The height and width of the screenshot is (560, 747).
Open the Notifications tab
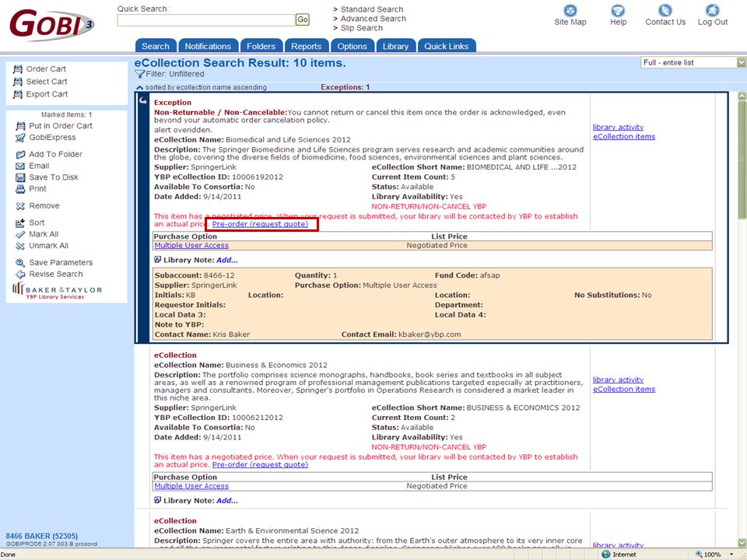209,46
